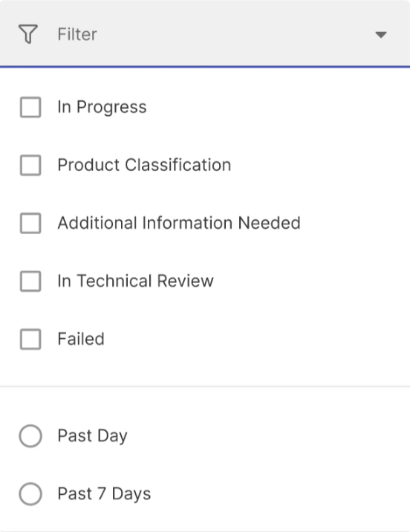Check the In Progress checkbox
This screenshot has height=532, width=410.
30,107
